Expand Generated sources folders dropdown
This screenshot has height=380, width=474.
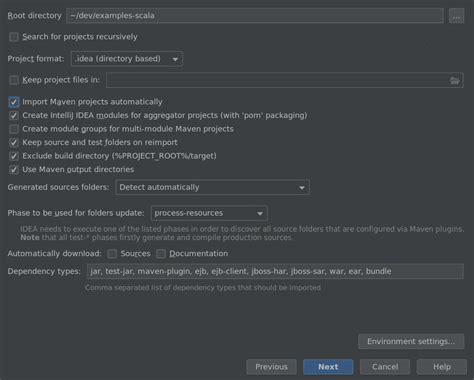pos(212,187)
